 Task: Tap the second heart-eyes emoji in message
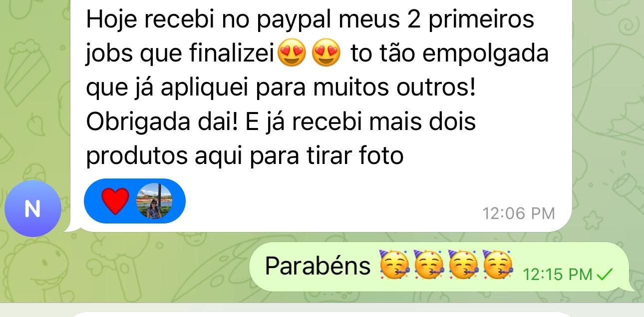pos(326,53)
